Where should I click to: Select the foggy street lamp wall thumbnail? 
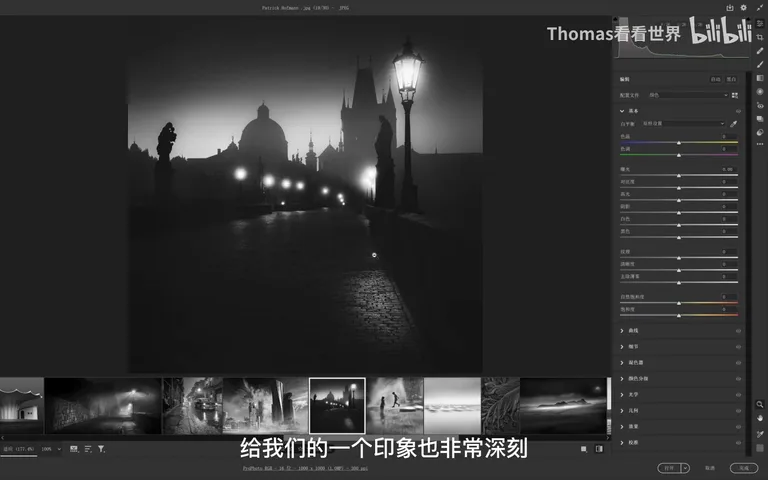tap(103, 406)
